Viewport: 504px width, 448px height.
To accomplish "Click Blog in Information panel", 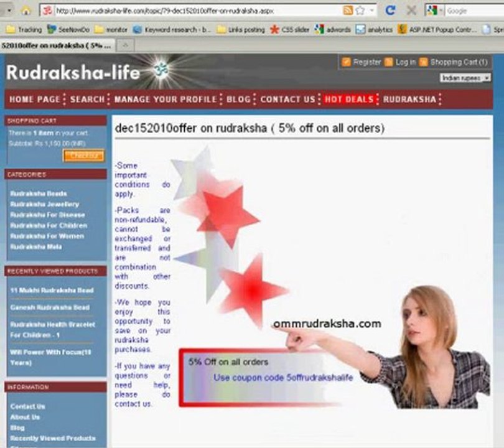I will coord(17,427).
